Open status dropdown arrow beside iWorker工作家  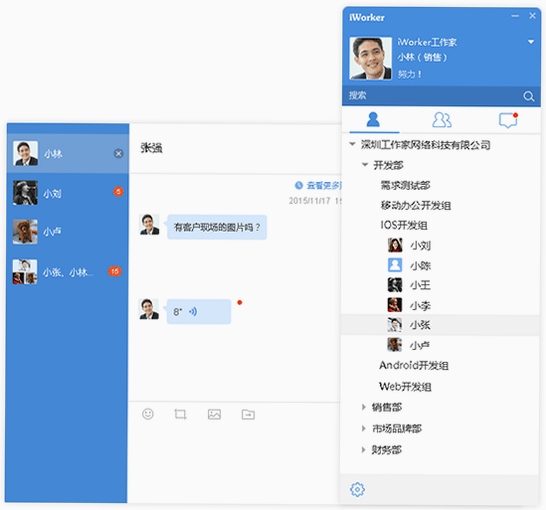(x=531, y=42)
